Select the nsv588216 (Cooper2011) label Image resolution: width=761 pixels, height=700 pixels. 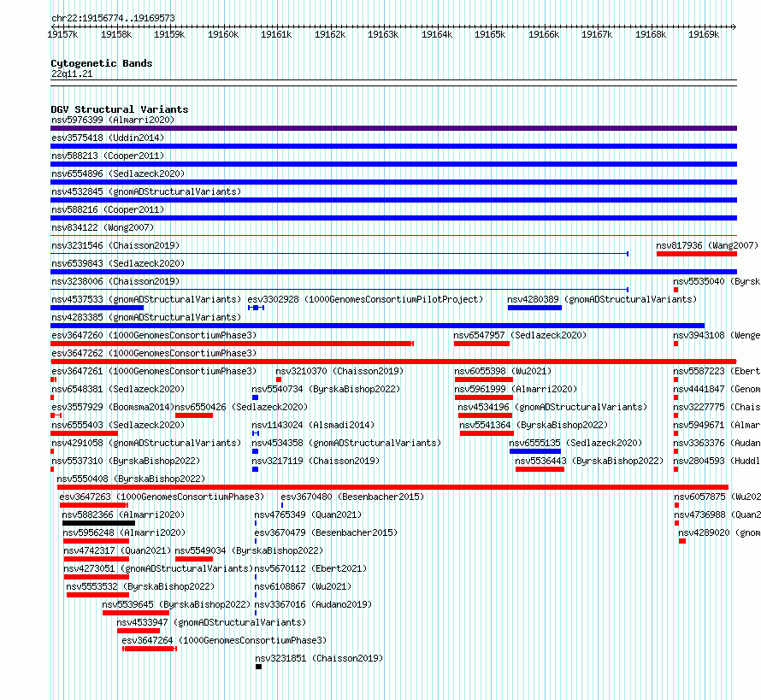click(x=108, y=209)
